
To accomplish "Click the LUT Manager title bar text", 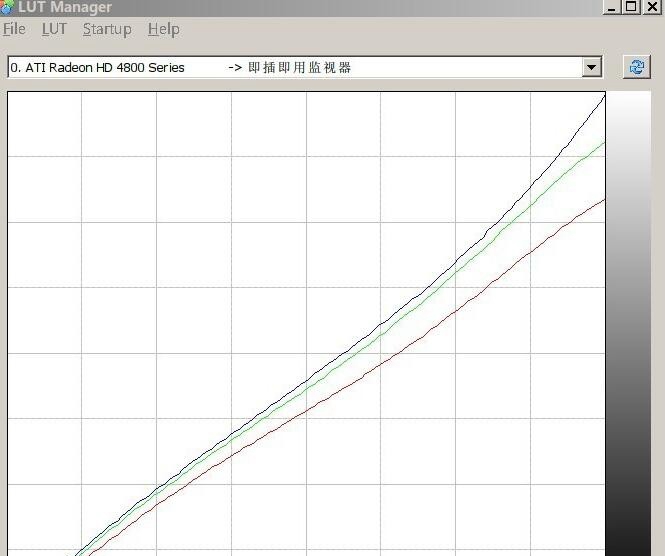I will [x=65, y=7].
